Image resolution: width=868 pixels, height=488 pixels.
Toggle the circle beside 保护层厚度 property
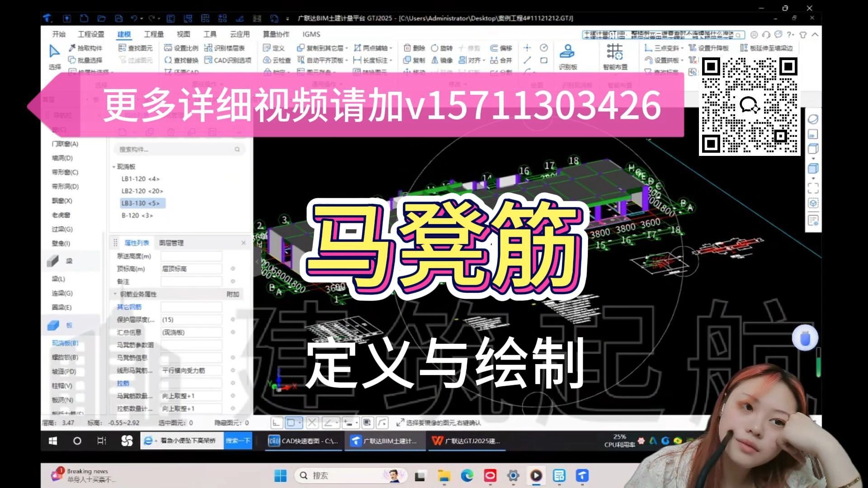click(233, 319)
